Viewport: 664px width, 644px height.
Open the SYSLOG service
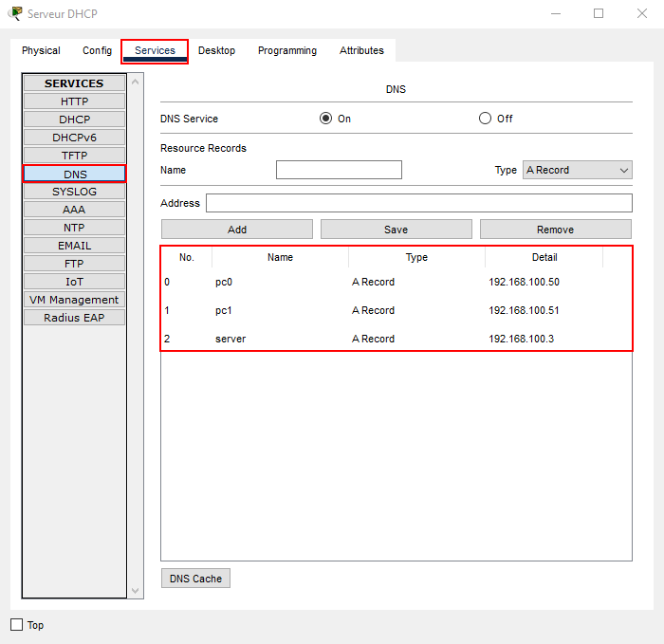(x=74, y=192)
